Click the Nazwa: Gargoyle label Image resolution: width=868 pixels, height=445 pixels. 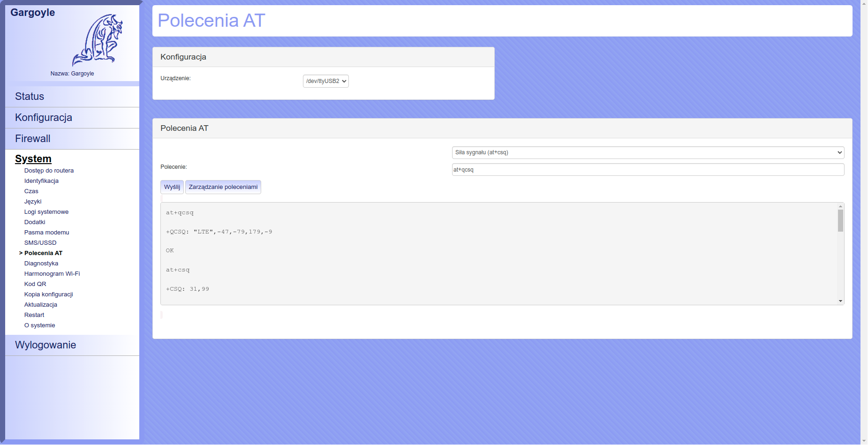[x=72, y=74]
